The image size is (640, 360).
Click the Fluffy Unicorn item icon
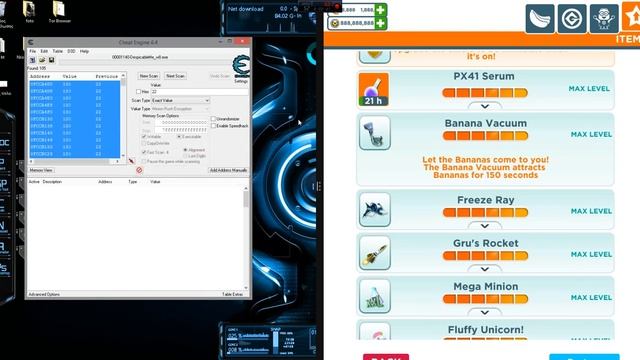click(375, 332)
